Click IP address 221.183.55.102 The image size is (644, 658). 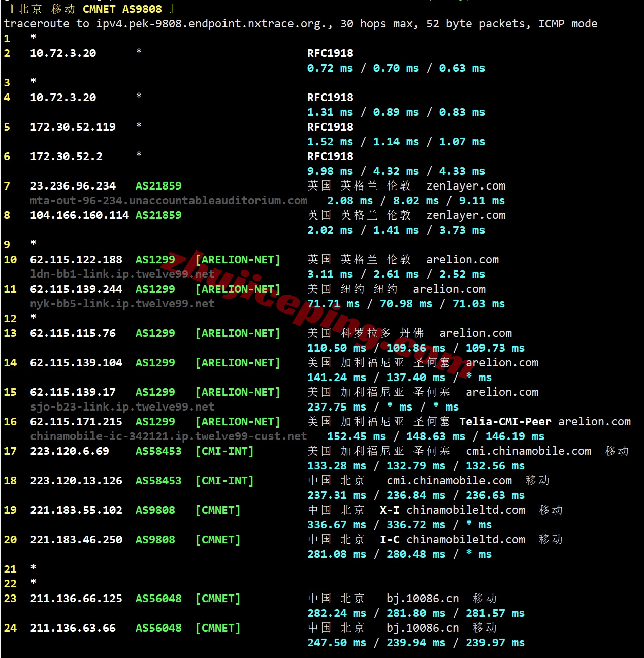pos(76,510)
